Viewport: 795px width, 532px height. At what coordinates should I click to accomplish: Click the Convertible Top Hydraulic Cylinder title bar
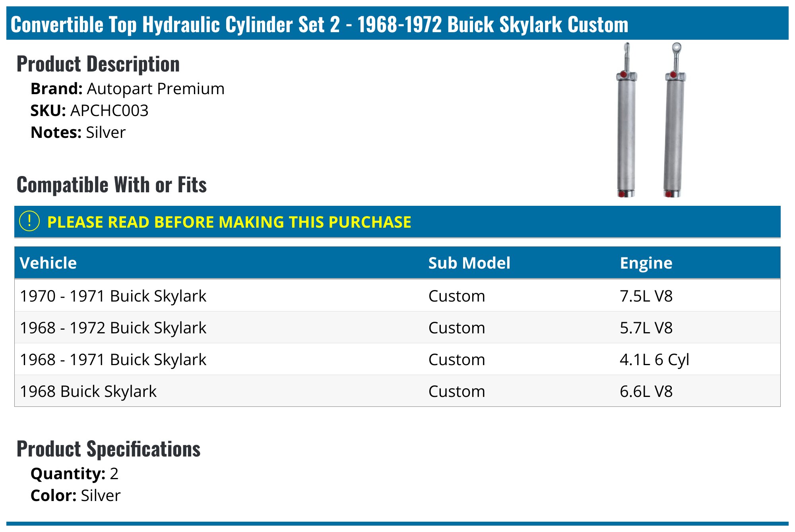[319, 24]
